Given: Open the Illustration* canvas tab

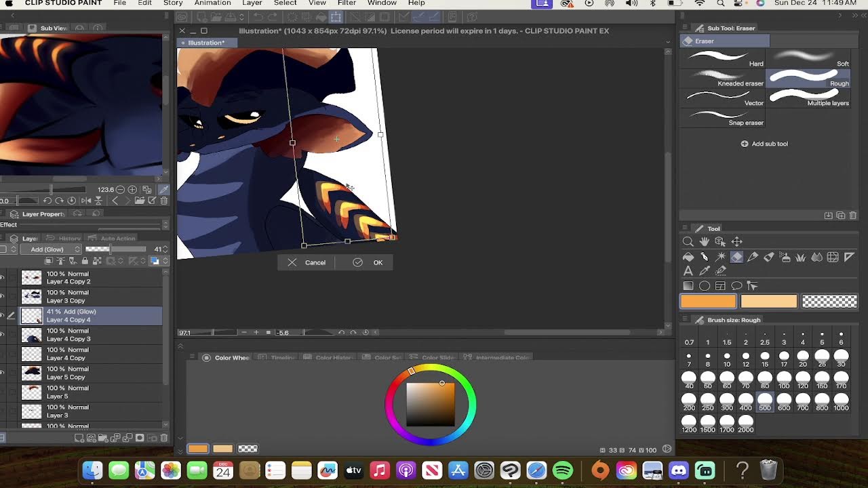Looking at the screenshot, I should click(206, 43).
